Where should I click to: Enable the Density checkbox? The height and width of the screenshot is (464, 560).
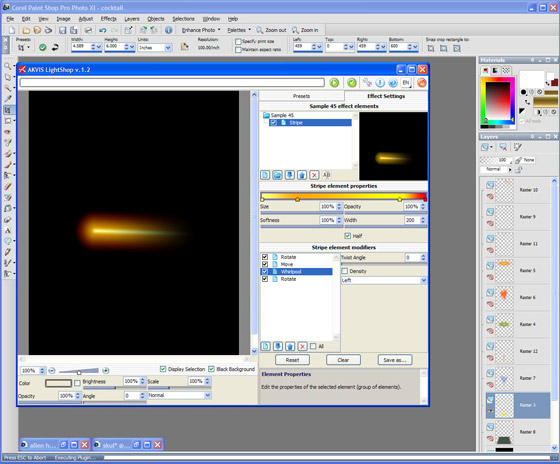pos(345,271)
